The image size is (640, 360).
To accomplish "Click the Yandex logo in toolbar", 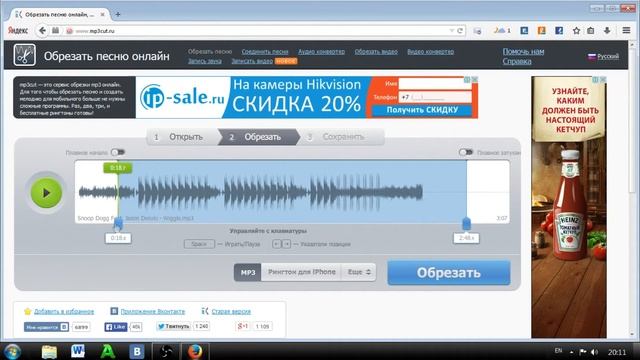I will coord(18,31).
